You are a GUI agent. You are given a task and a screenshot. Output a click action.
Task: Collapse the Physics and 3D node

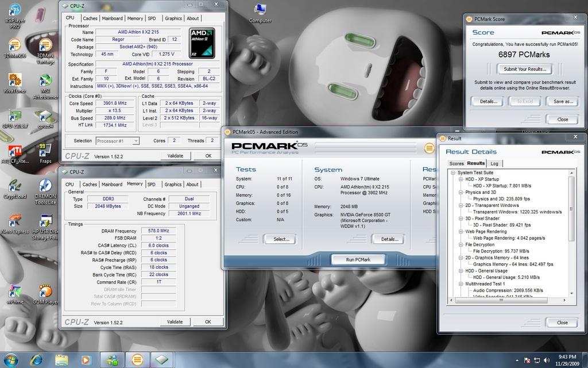461,192
